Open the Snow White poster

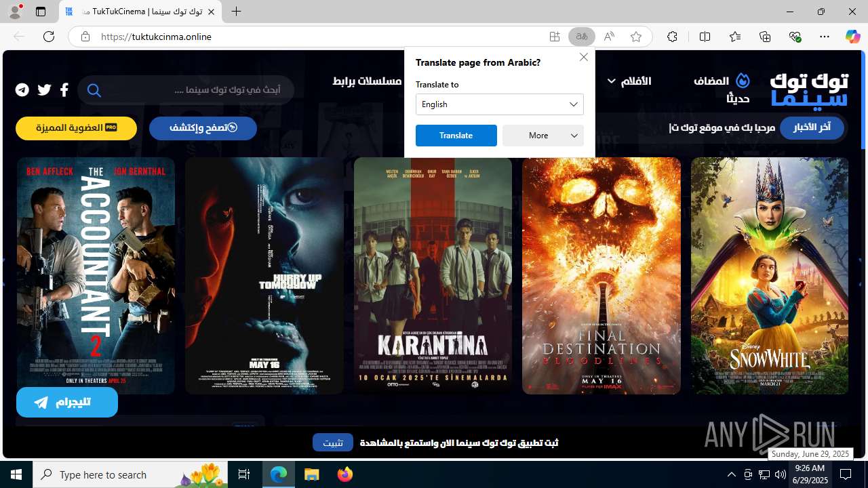(x=770, y=276)
